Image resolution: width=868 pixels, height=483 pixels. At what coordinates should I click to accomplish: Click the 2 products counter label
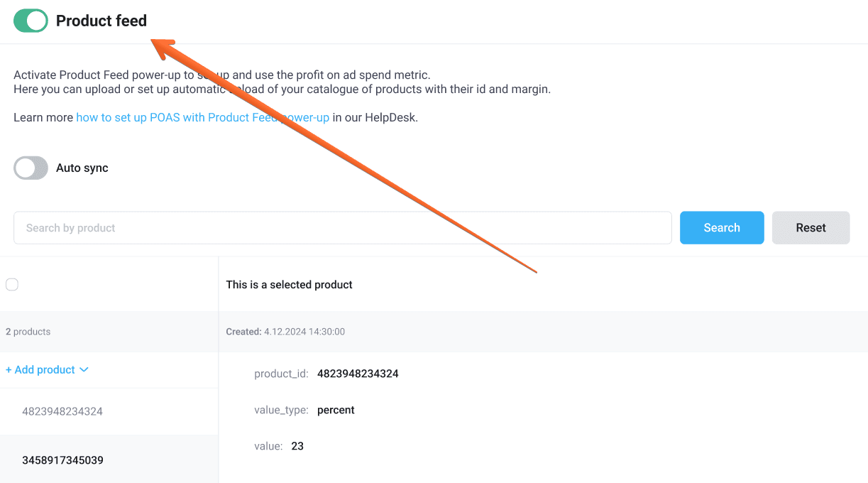point(28,331)
